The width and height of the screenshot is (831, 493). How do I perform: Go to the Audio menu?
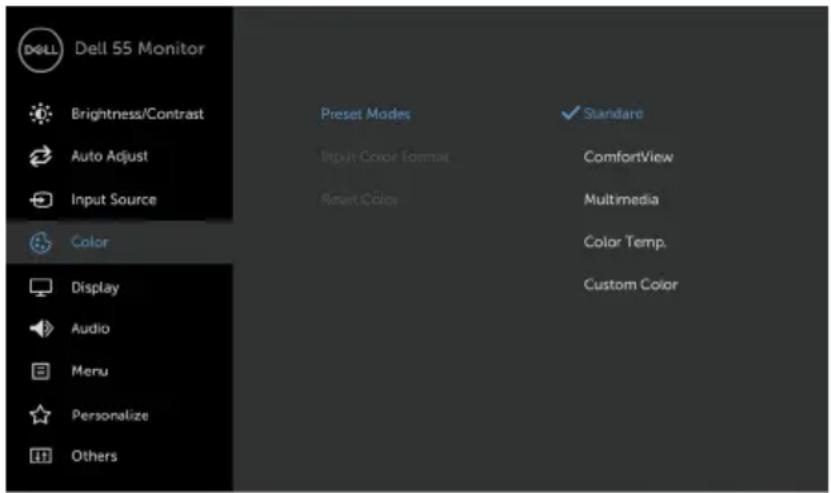(x=91, y=329)
